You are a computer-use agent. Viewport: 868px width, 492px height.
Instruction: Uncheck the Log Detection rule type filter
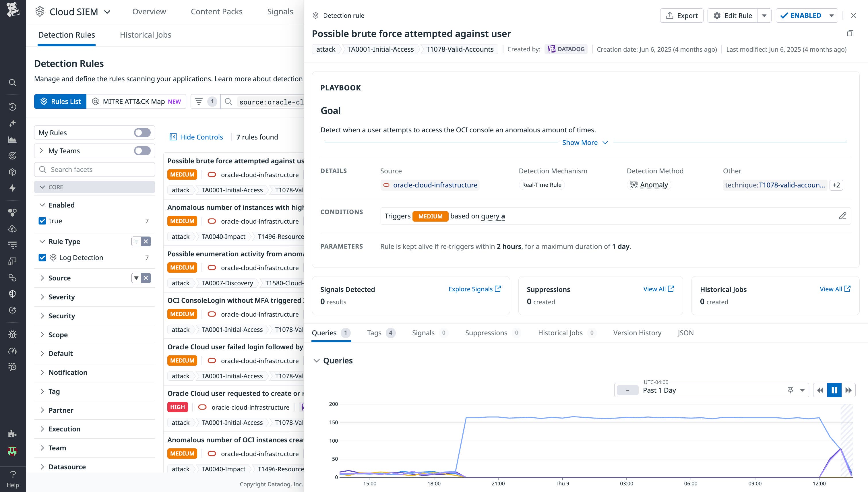click(x=42, y=257)
